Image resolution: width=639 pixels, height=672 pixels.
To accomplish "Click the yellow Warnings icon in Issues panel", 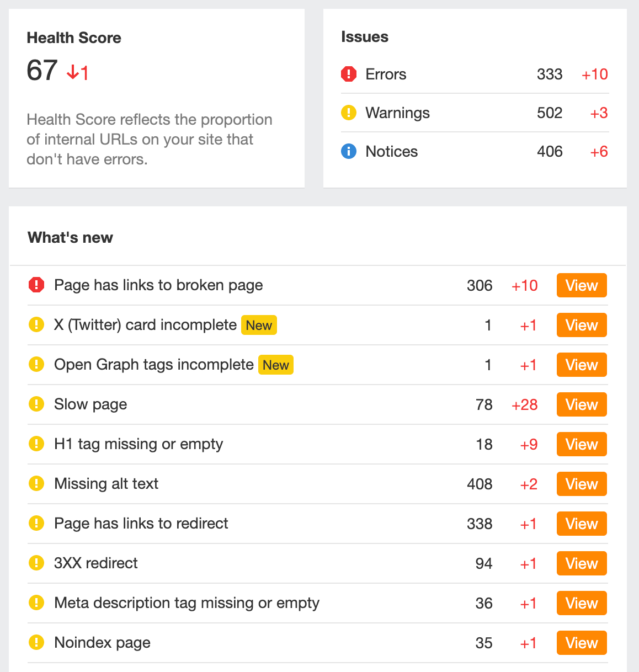I will [x=349, y=113].
